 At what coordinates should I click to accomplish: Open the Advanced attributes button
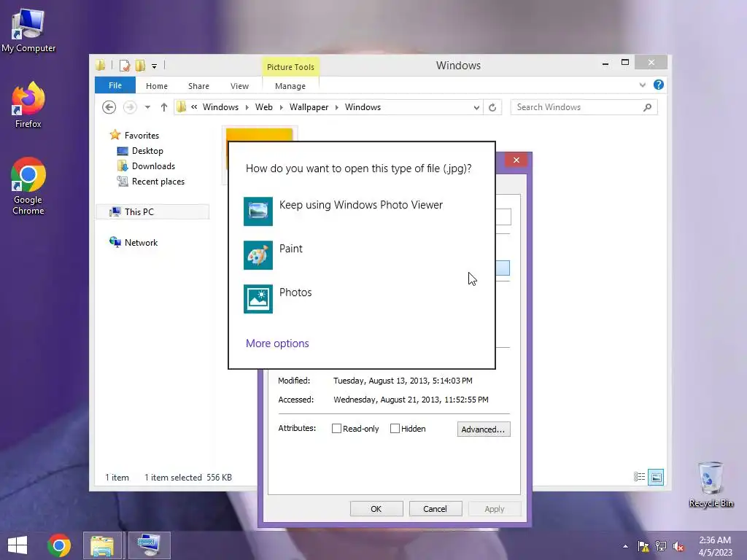[x=484, y=429]
